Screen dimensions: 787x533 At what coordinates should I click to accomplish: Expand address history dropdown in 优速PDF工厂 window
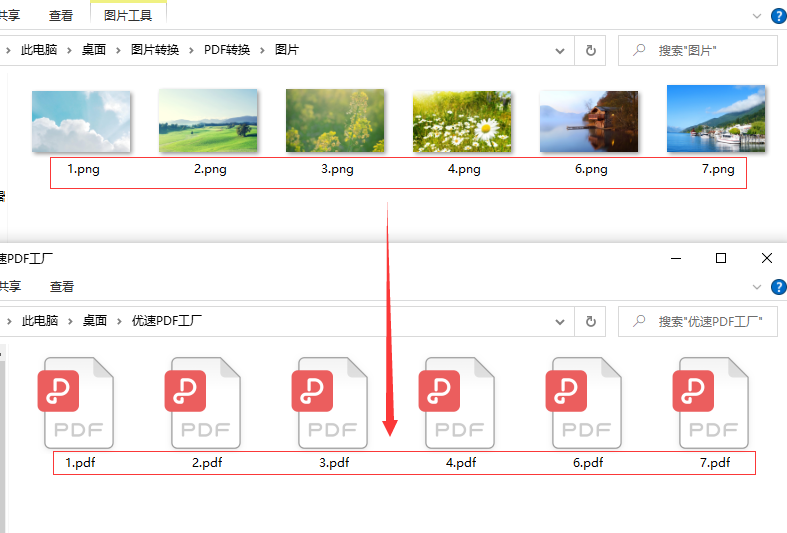pos(560,322)
